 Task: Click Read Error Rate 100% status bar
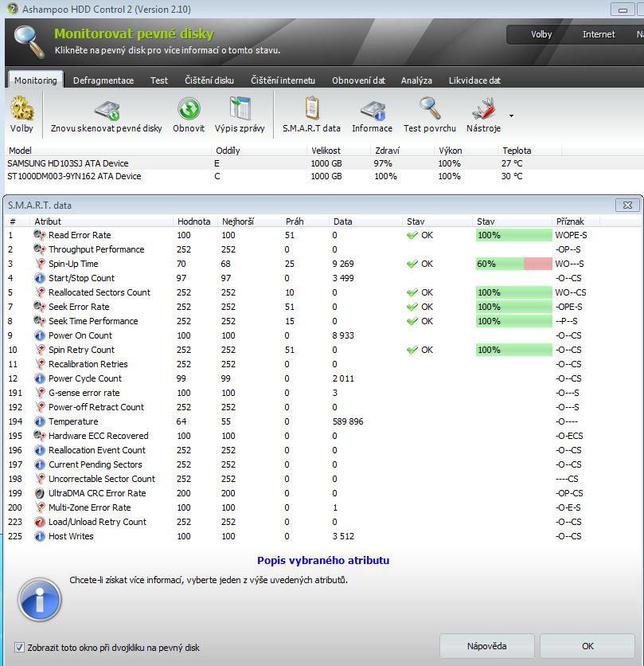[513, 235]
